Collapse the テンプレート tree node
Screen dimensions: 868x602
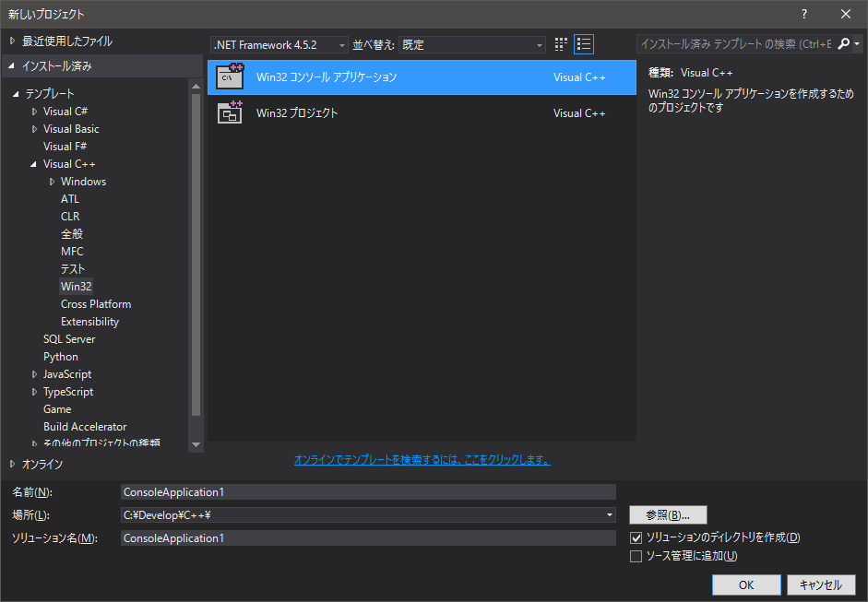(x=16, y=93)
